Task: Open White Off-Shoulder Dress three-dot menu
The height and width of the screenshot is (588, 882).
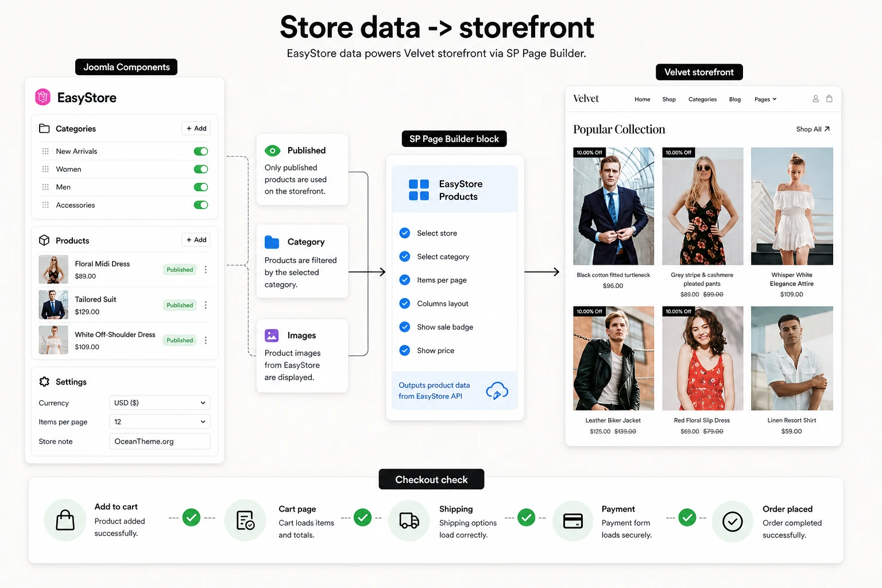Action: coord(206,341)
